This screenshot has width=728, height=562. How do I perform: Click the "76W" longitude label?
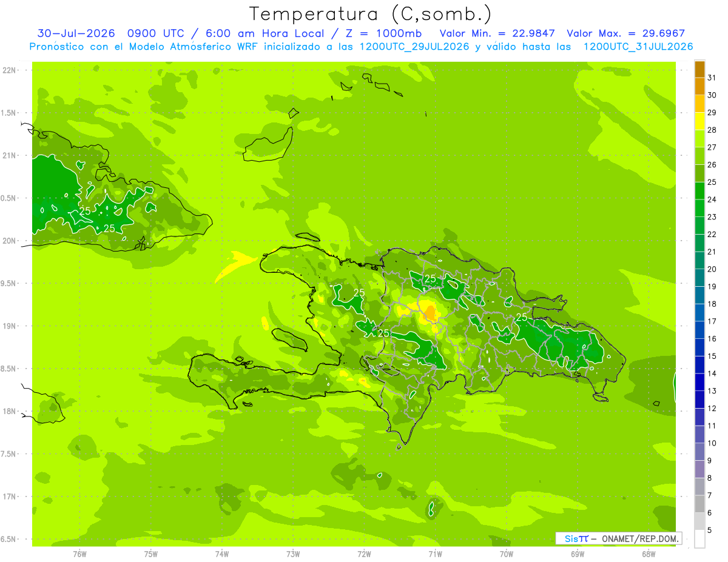[79, 554]
